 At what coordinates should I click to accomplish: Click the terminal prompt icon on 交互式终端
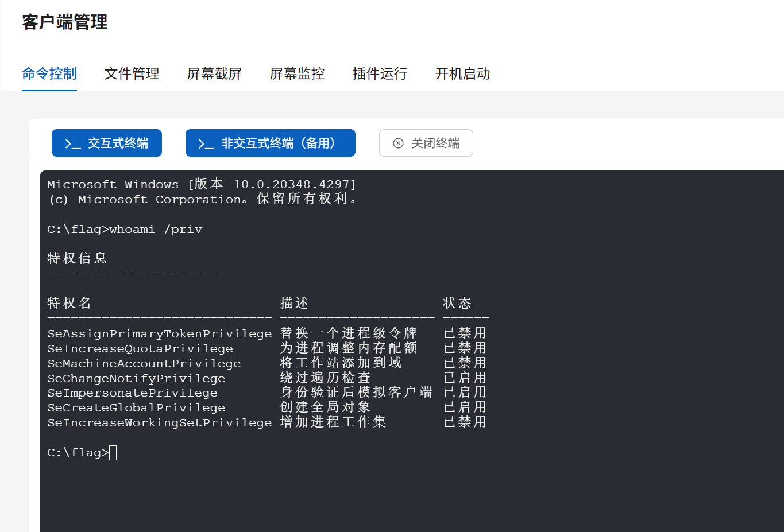click(73, 143)
